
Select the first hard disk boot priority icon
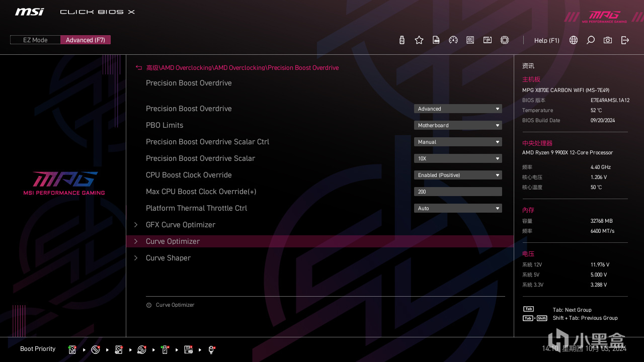[x=72, y=349]
